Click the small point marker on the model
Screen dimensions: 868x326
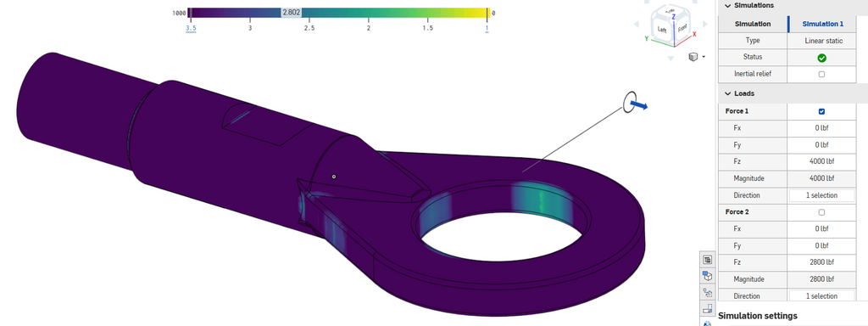pos(334,177)
